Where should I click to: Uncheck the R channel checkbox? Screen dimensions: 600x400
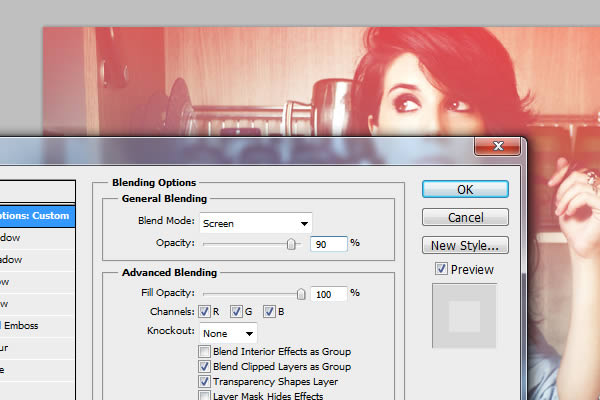click(205, 312)
